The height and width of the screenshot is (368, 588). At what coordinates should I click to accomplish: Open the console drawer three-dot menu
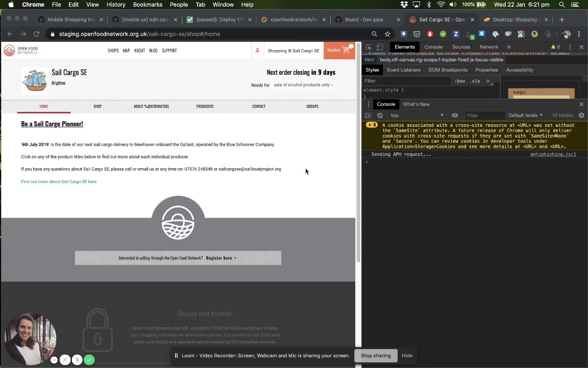[368, 104]
